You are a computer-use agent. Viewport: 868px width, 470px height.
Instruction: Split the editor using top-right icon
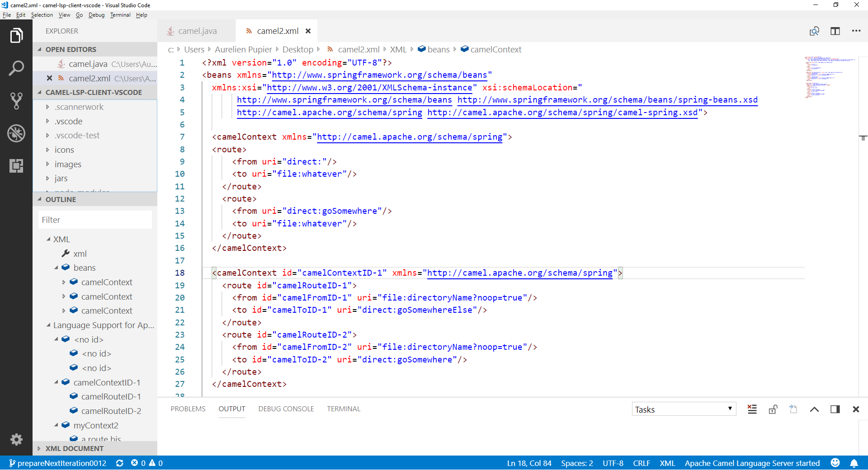coord(835,31)
